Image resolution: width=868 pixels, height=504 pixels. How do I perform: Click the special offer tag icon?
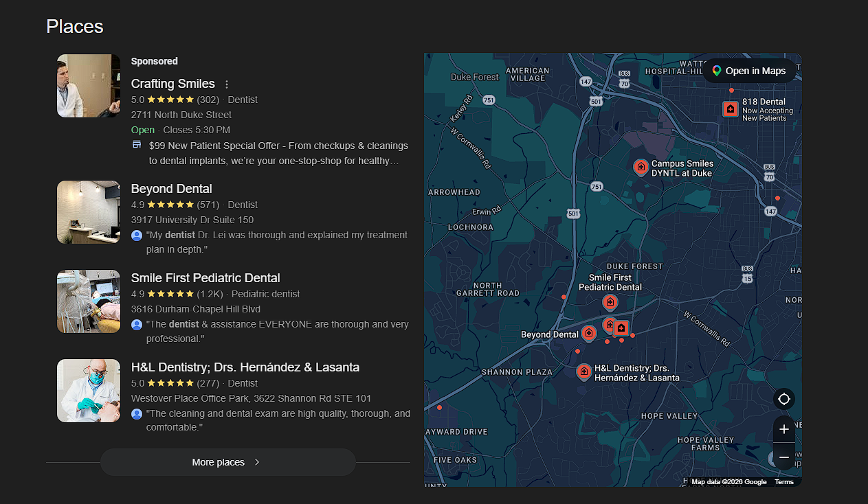tap(137, 146)
